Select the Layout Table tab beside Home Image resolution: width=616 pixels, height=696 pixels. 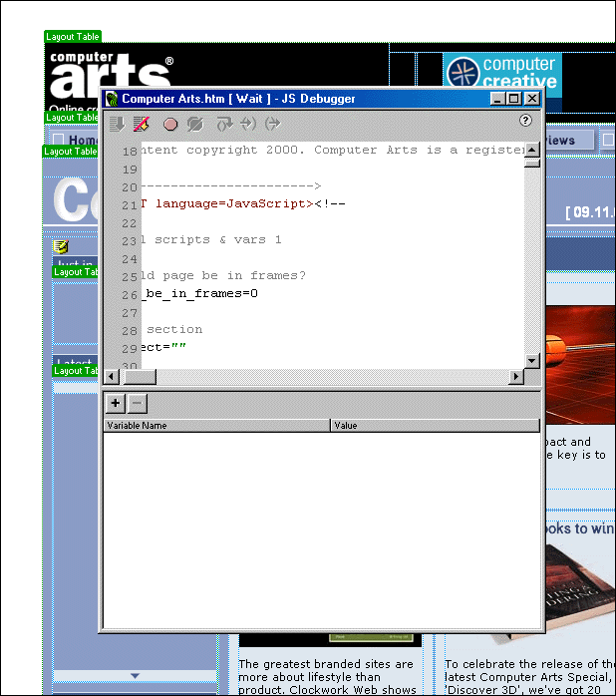70,152
